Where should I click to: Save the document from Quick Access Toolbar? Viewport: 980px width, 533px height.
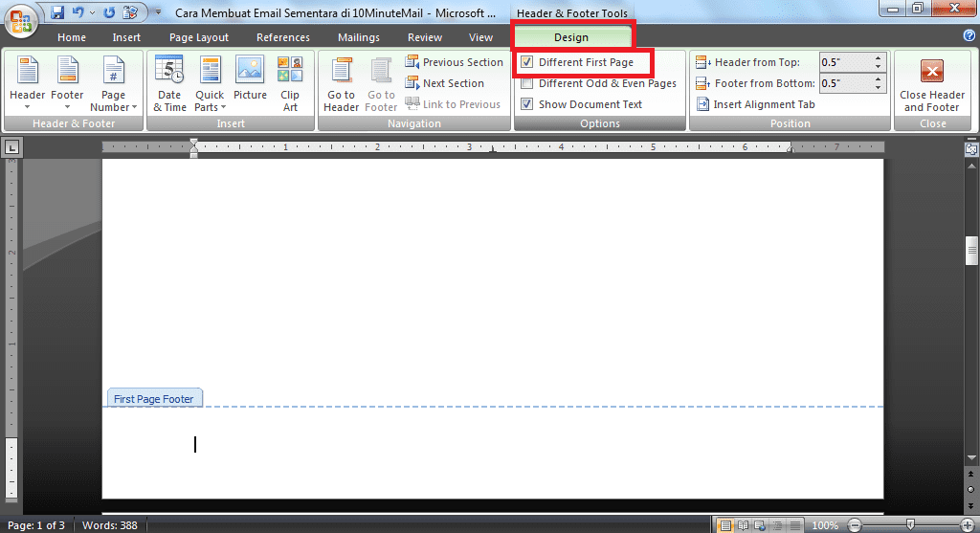click(57, 11)
